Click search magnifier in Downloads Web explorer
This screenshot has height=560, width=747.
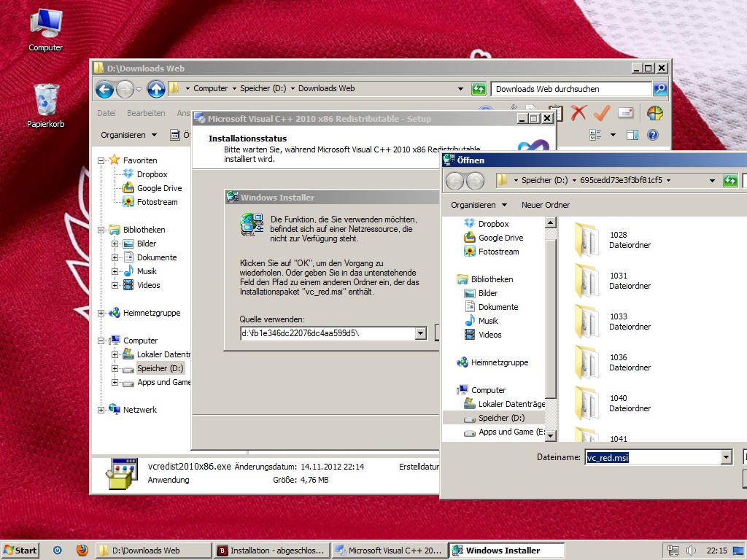click(659, 88)
